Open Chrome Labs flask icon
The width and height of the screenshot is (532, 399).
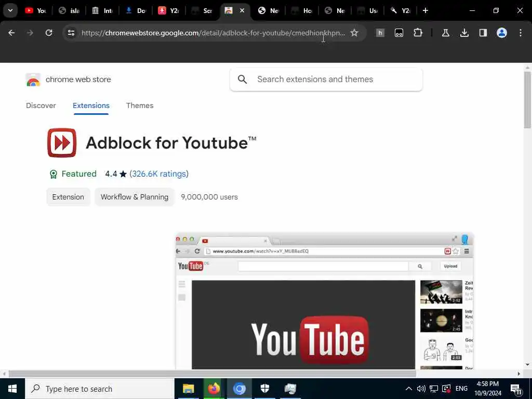445,33
